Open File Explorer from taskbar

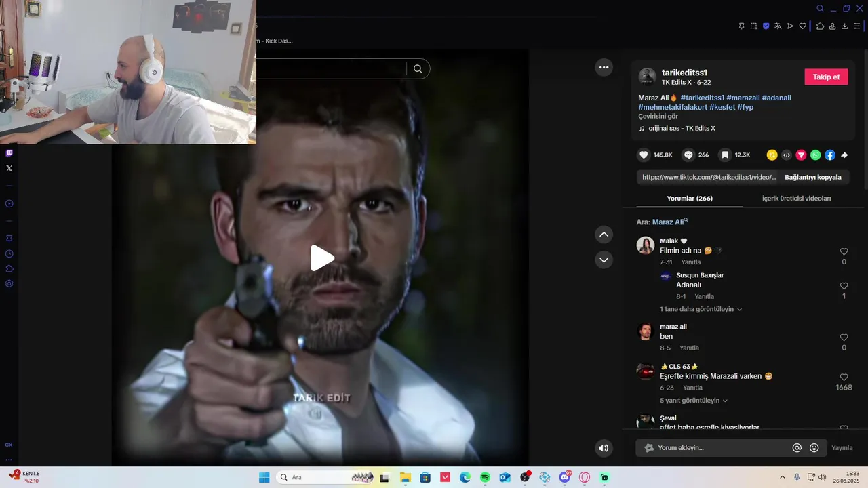tap(405, 477)
